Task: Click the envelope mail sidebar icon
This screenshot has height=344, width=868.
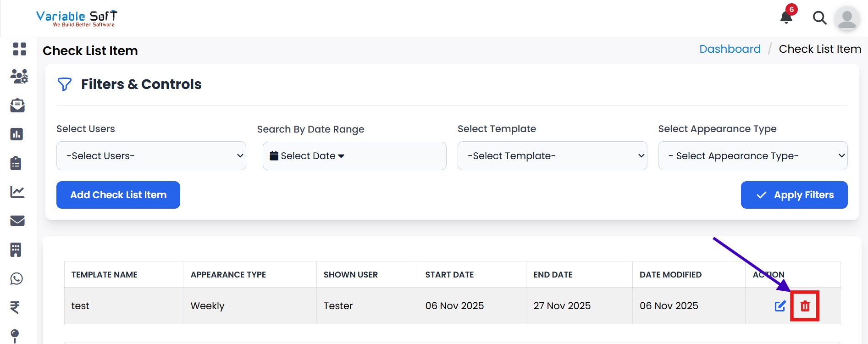Action: click(17, 221)
